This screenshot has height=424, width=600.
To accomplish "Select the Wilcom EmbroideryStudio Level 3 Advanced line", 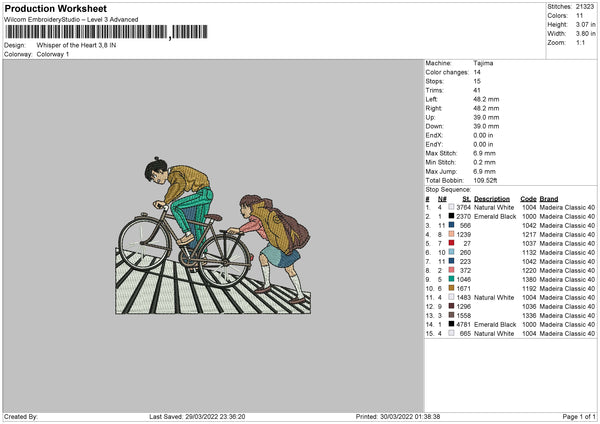I will (71, 20).
